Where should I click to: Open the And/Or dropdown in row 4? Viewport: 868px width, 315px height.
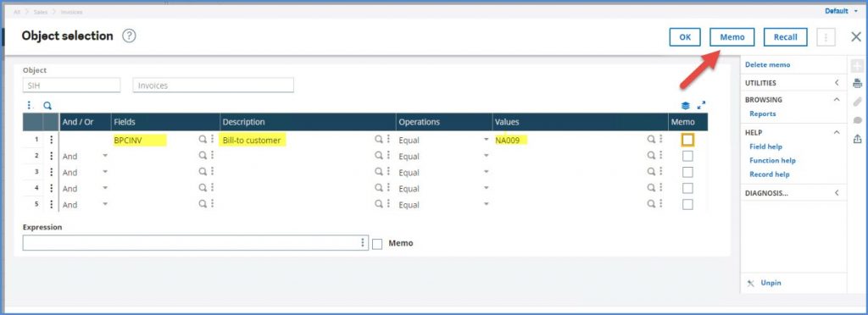click(104, 188)
